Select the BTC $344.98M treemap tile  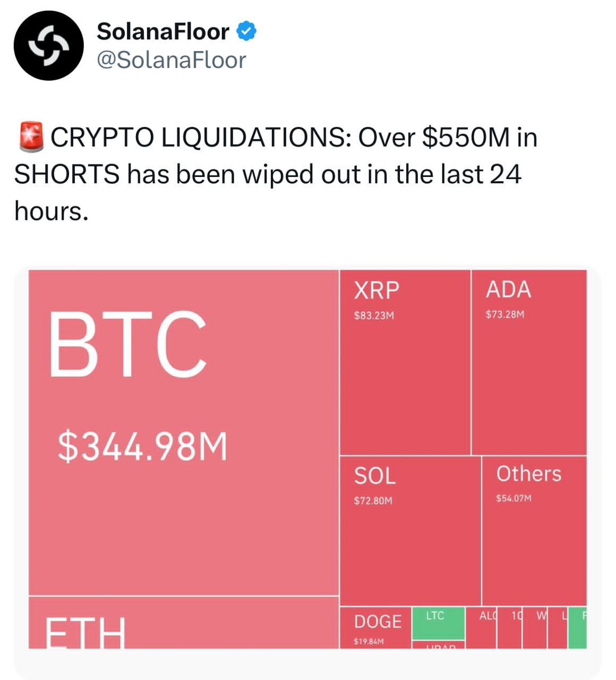click(183, 432)
